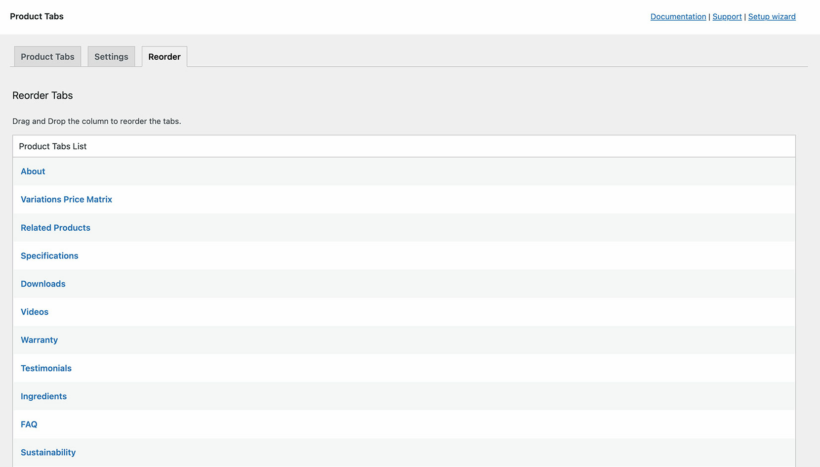
Task: Select the About row in list
Action: [33, 172]
